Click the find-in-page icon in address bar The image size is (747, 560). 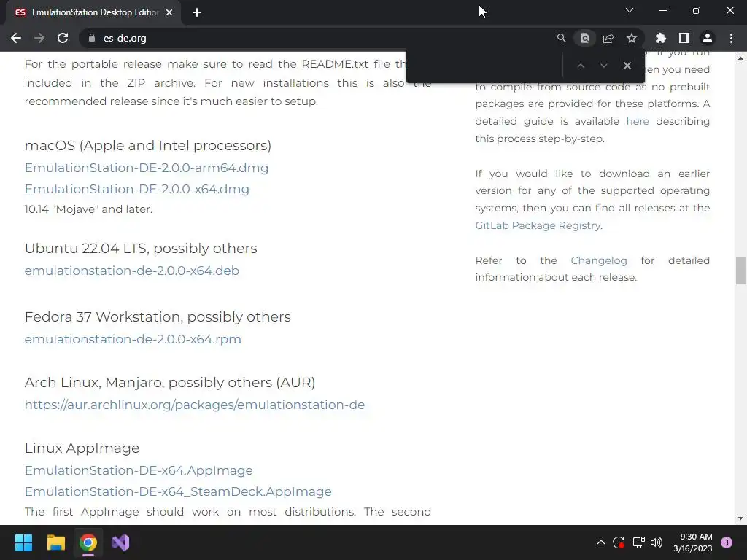pyautogui.click(x=584, y=38)
